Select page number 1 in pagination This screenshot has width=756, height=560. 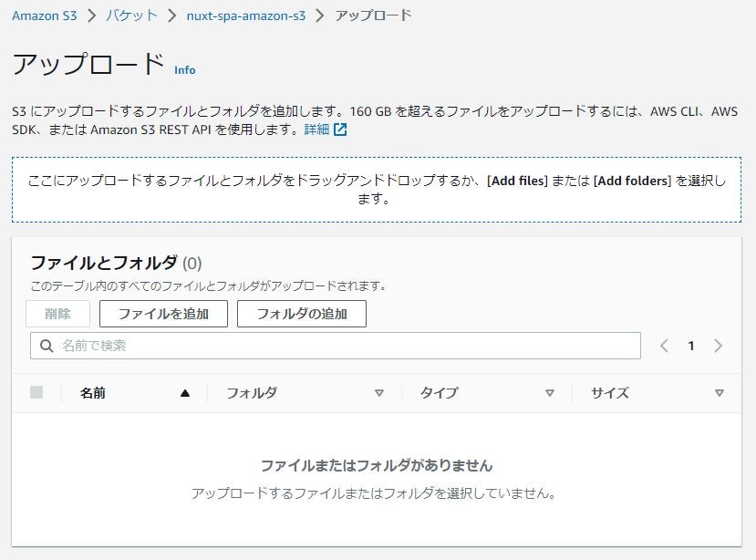coord(691,346)
